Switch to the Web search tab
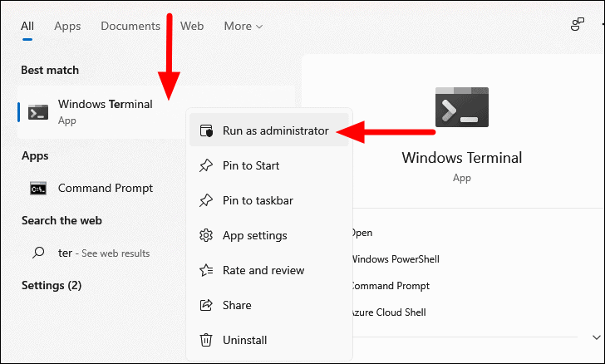 coord(192,26)
